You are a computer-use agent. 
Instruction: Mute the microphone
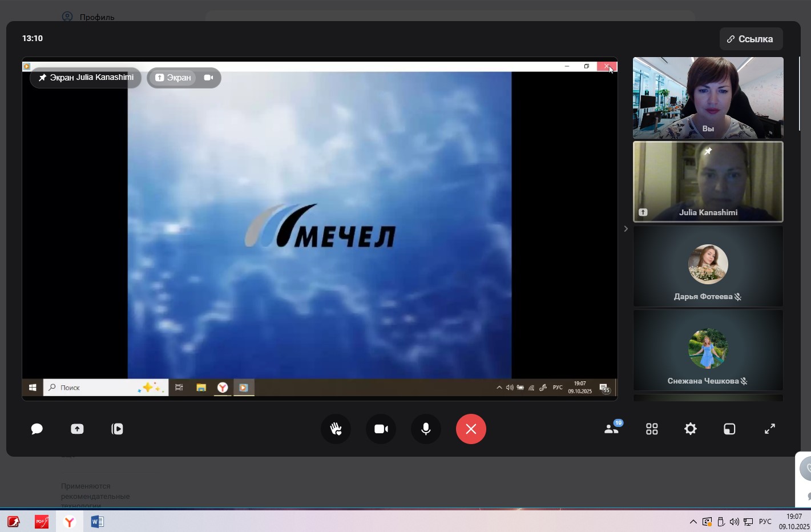tap(426, 429)
